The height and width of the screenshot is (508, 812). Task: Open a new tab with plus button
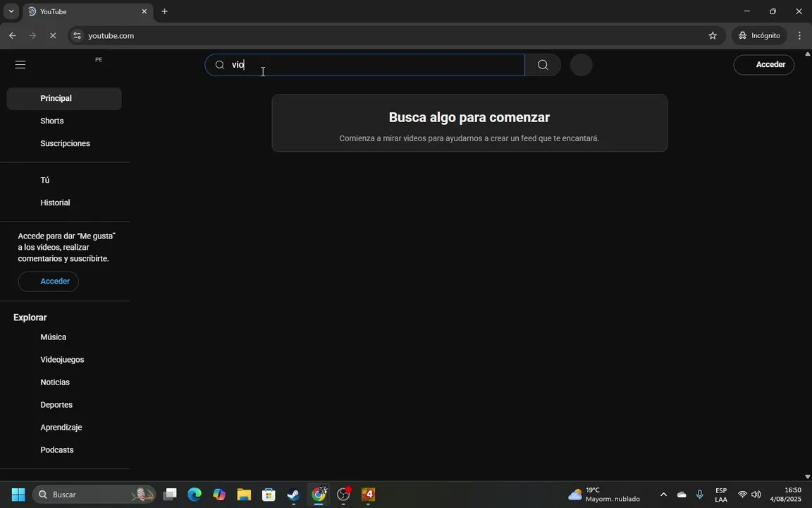165,11
